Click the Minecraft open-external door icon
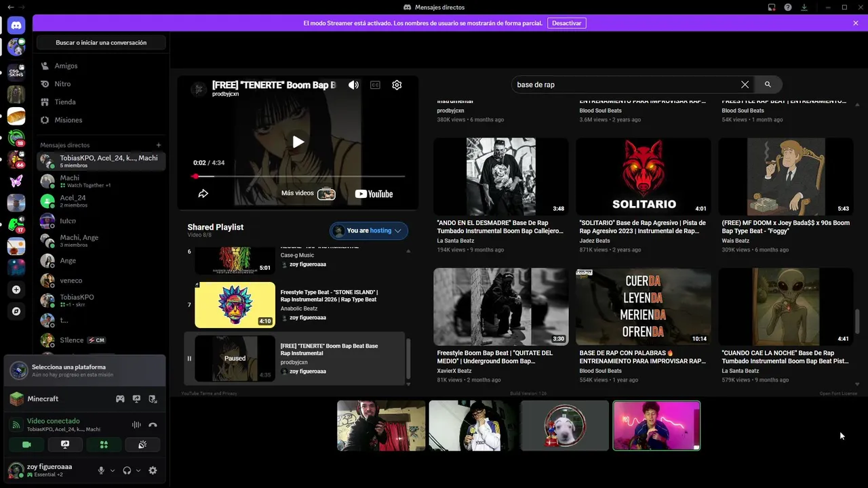This screenshot has width=868, height=488. point(153,399)
